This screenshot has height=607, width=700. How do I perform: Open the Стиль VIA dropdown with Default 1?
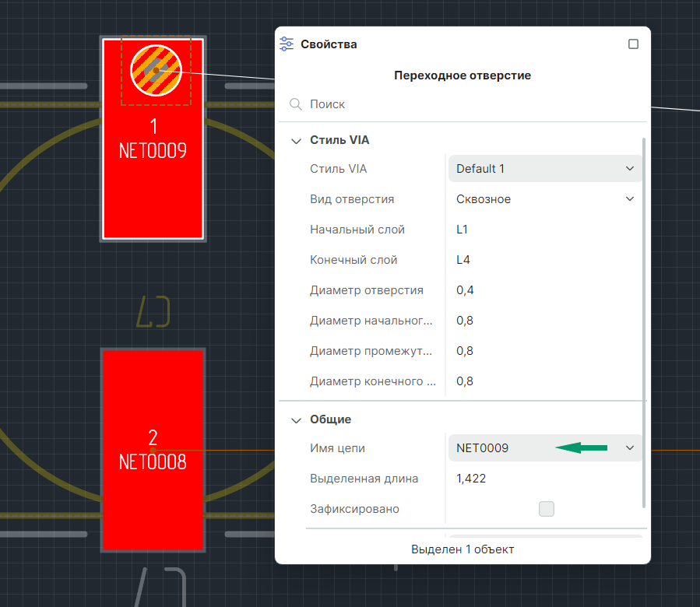coord(545,169)
